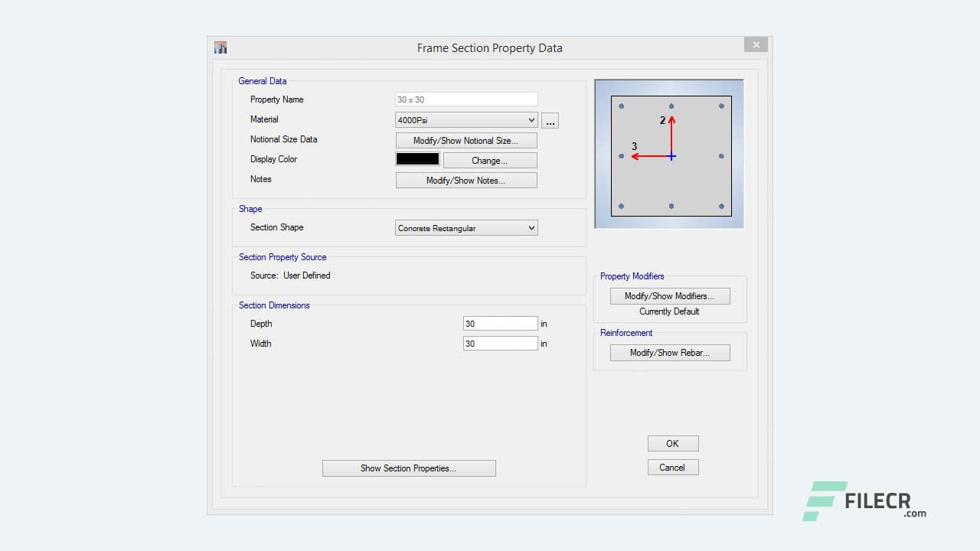Click the dialog title bar application icon
Viewport: 980px width, 551px height.
(x=220, y=47)
